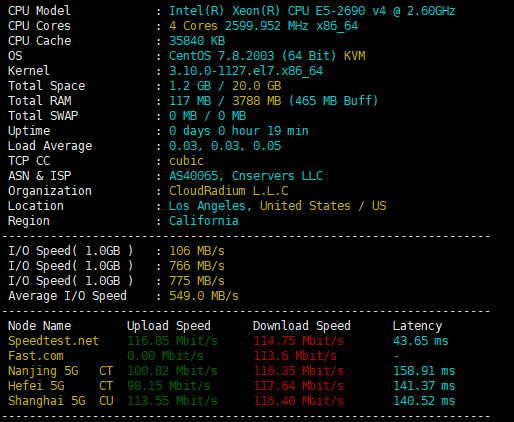The image size is (514, 422).
Task: Click Hefei 5G download speed 117.64
Action: click(299, 386)
